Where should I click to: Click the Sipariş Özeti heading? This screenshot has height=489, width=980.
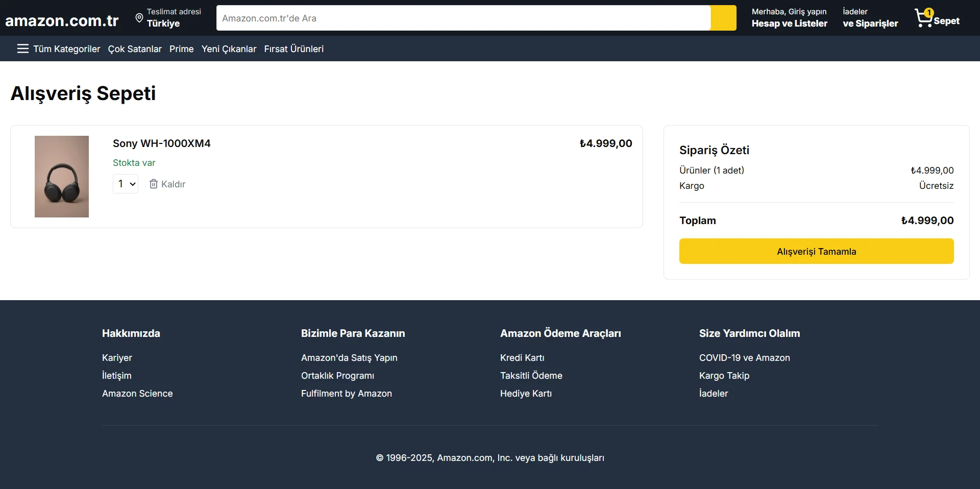point(714,150)
